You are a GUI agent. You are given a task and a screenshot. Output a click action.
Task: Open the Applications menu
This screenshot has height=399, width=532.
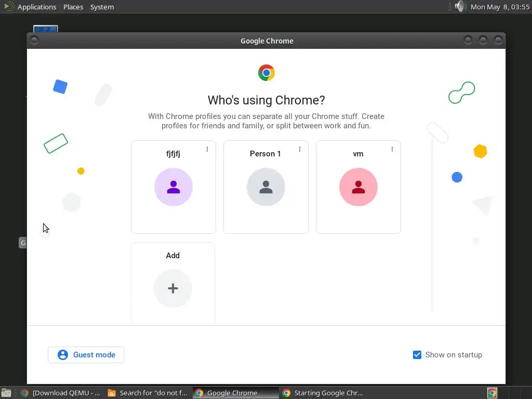37,7
